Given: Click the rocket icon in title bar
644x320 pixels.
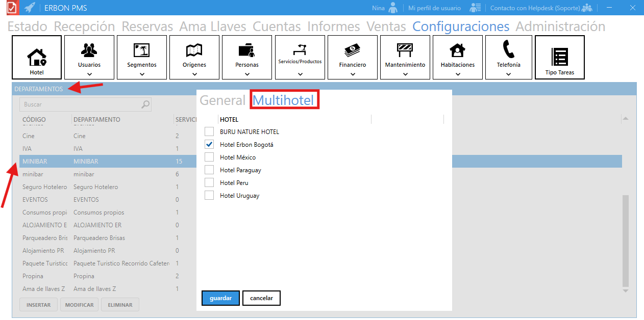Looking at the screenshot, I should click(x=30, y=8).
